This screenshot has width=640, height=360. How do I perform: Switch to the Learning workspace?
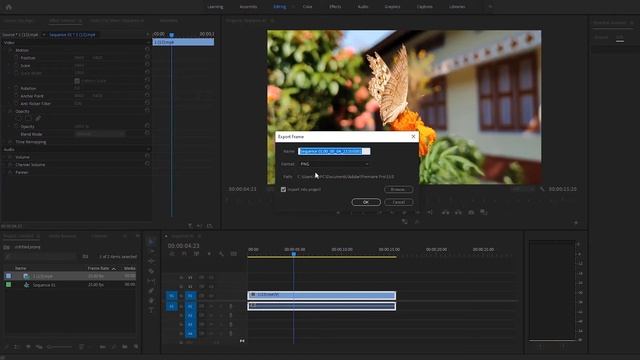[215, 7]
